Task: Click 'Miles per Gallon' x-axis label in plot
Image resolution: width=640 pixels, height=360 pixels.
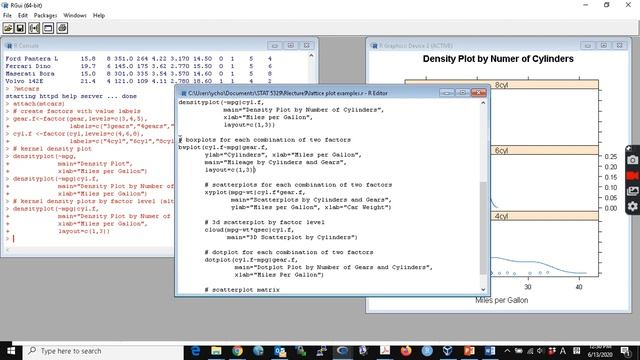Action: coord(502,300)
